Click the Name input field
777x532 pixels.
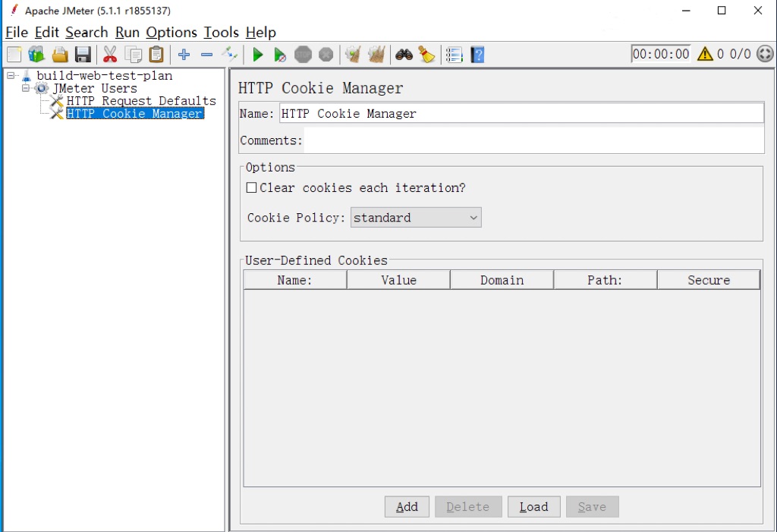tap(521, 114)
